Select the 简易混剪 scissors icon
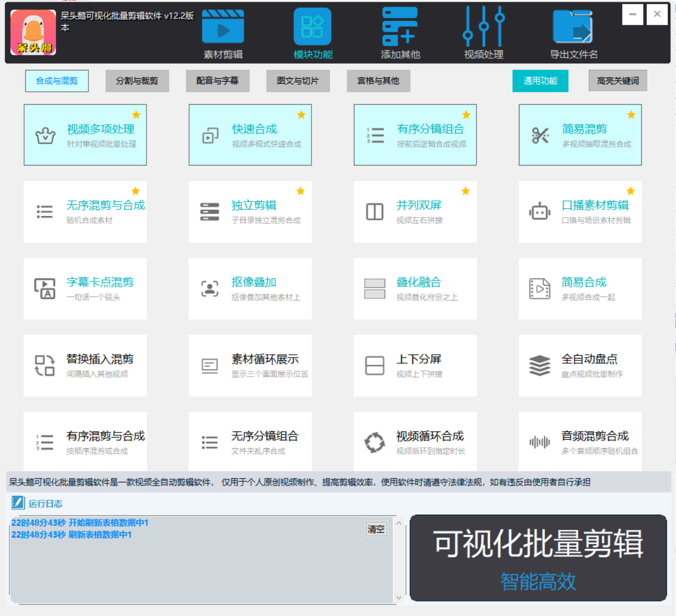The height and width of the screenshot is (616, 676). coord(539,136)
